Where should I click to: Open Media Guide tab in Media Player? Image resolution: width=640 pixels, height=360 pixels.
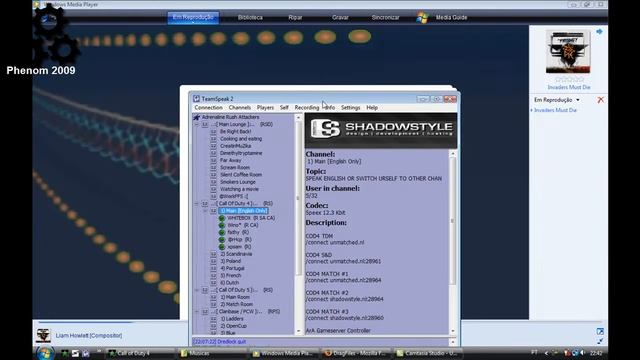click(x=451, y=18)
